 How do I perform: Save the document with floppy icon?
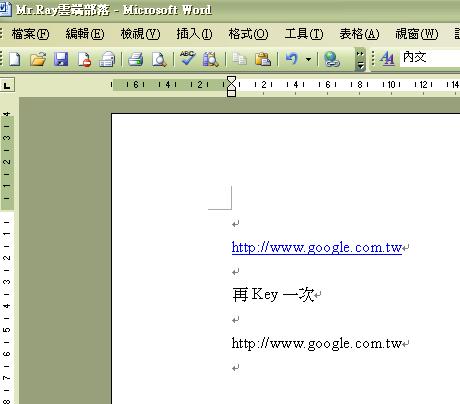tap(61, 59)
